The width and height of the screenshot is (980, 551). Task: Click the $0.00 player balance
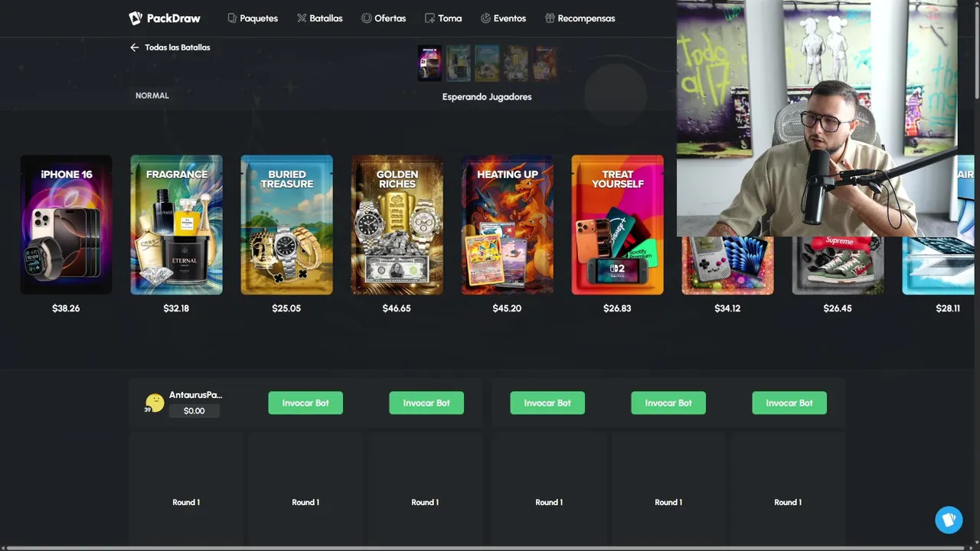pos(194,411)
